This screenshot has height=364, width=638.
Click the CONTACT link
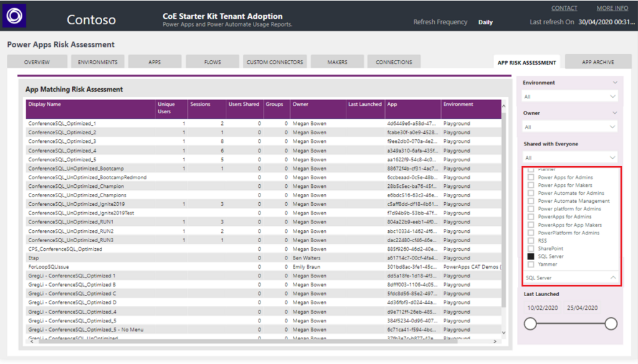(x=564, y=7)
